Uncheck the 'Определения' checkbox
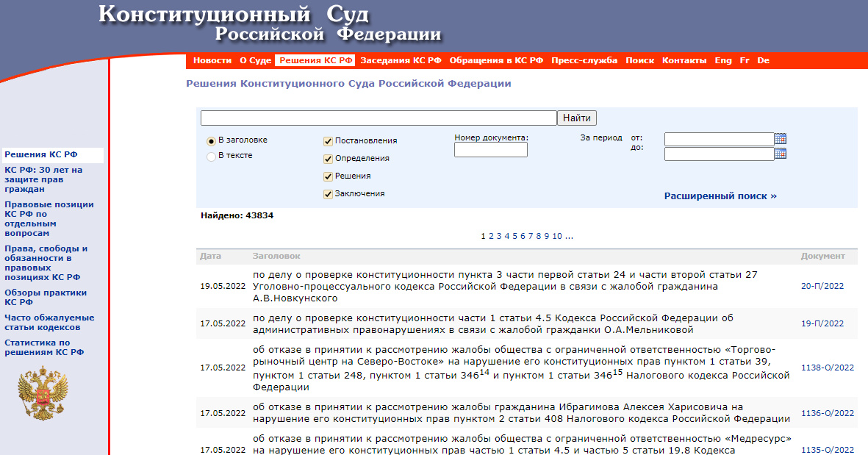This screenshot has width=868, height=455. 328,159
